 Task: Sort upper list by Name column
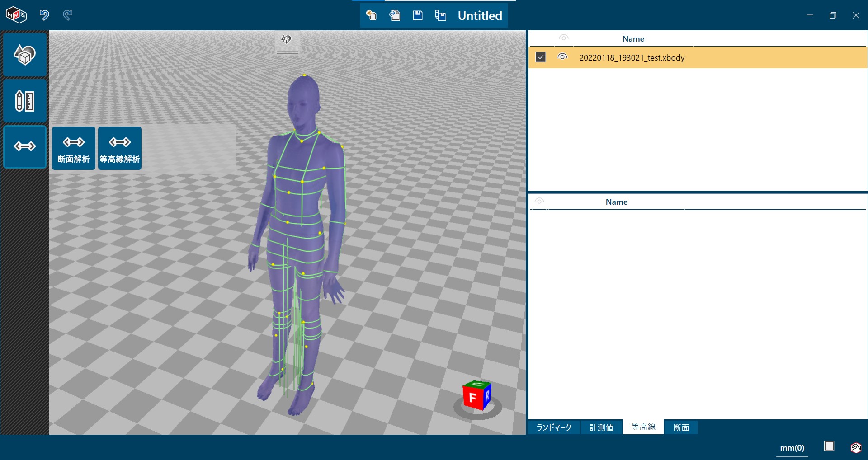(x=633, y=39)
